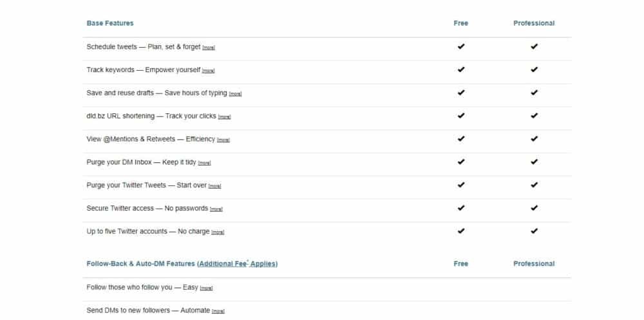Click Free checkmark for Purge your Twitter Tweets
Screen dimensions: 644x320
click(460, 185)
